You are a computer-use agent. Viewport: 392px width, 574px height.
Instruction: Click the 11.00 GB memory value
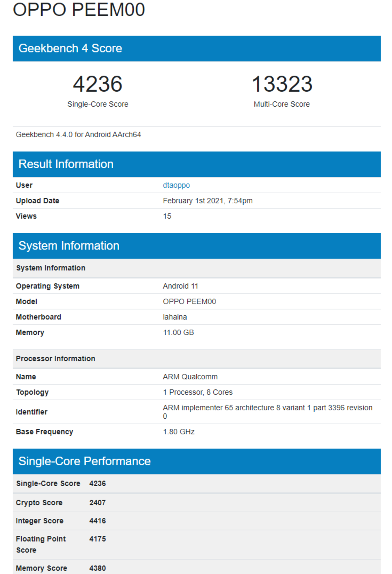pos(178,333)
